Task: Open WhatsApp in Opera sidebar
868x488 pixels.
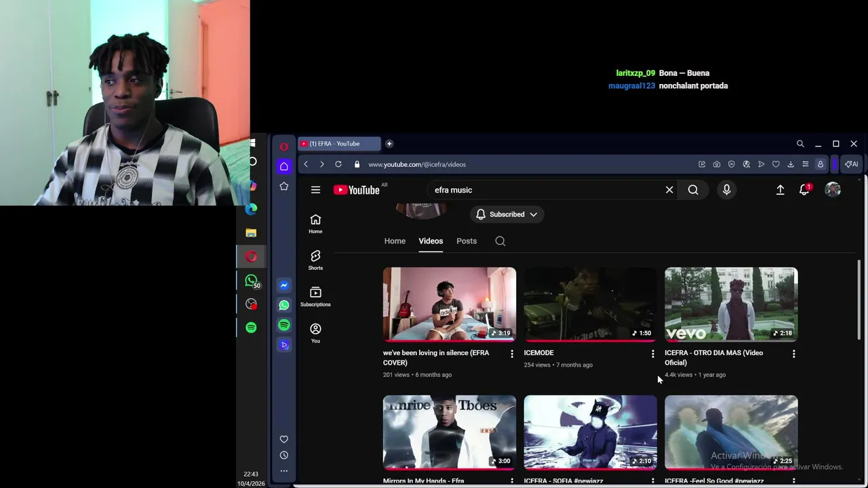Action: [x=284, y=305]
